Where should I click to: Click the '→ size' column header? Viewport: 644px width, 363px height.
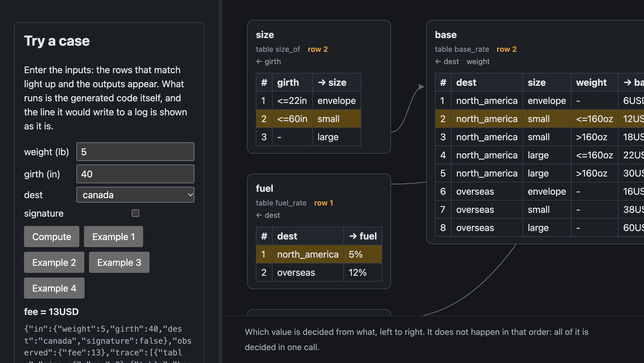point(337,83)
